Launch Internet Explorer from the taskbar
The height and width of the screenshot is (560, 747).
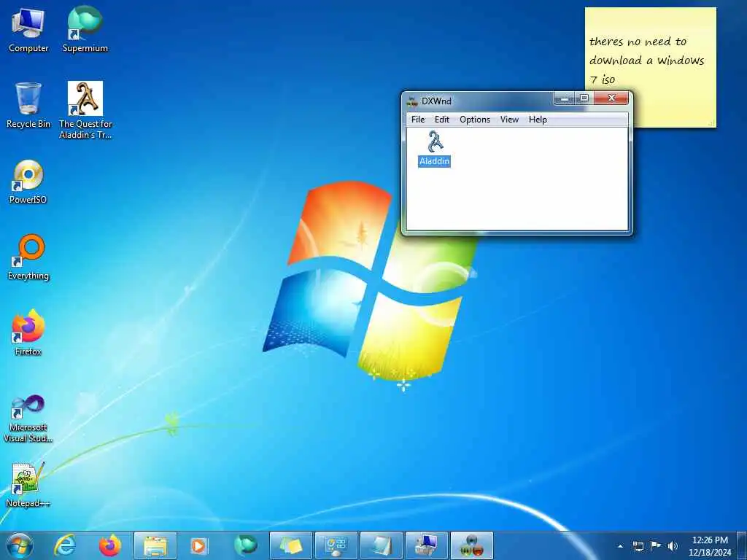[64, 545]
